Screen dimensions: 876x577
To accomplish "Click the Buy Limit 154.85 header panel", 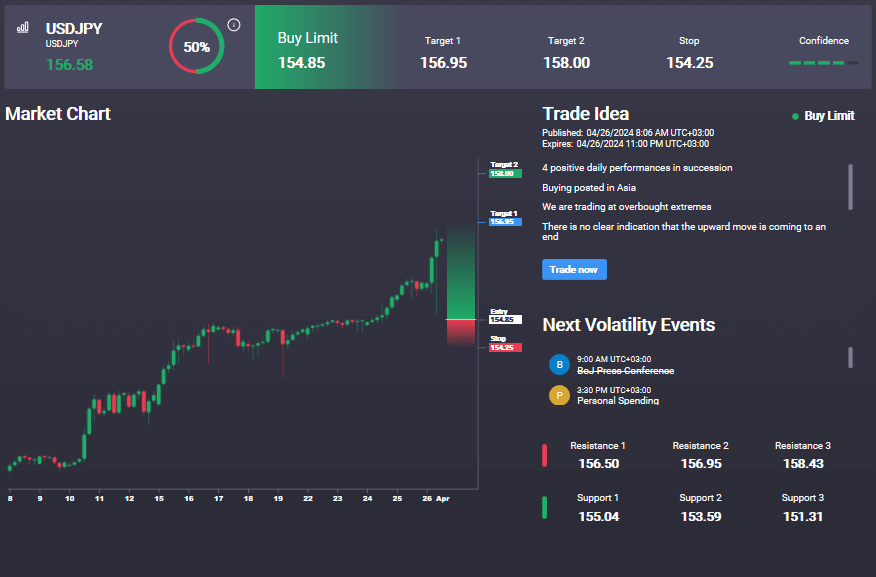I will tap(326, 47).
